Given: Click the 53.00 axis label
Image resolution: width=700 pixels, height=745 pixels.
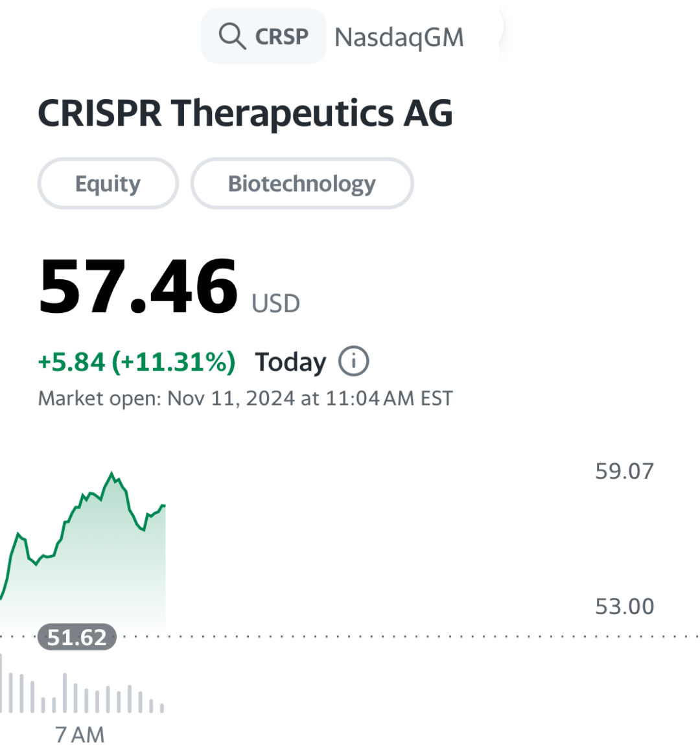Looking at the screenshot, I should pos(624,607).
